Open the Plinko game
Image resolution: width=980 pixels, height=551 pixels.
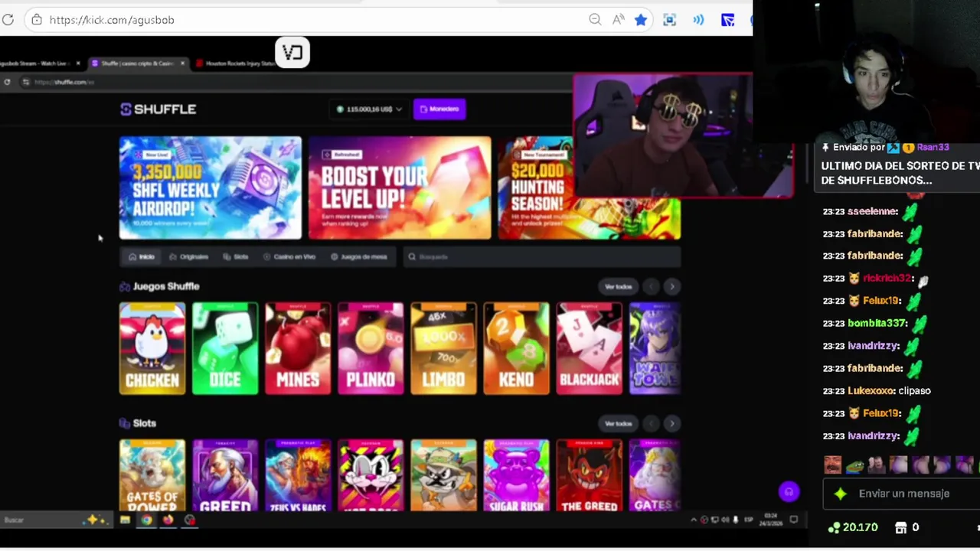(371, 349)
